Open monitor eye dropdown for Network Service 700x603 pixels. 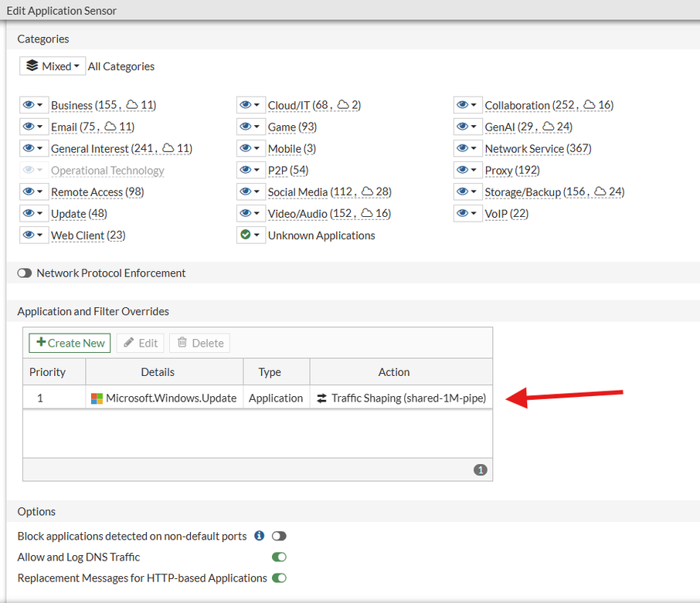point(468,148)
